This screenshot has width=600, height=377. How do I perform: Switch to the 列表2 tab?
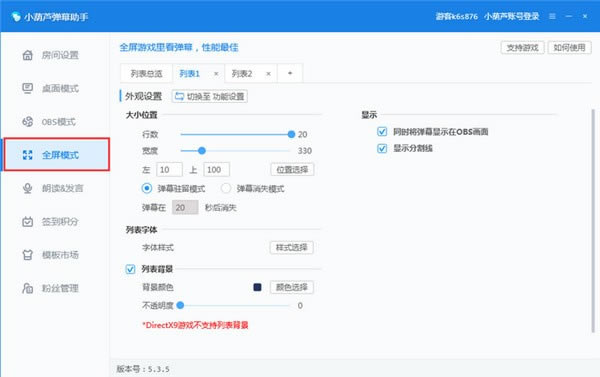tap(242, 73)
